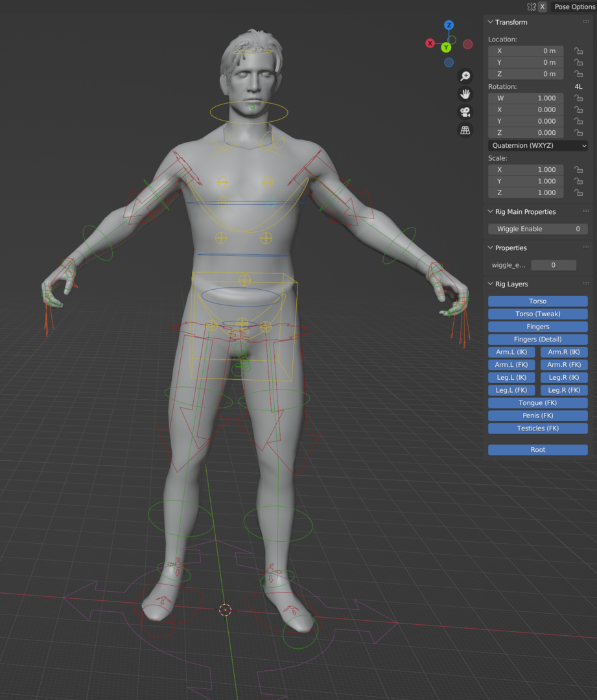597x700 pixels.
Task: Lock the Scale Z value
Action: (579, 193)
